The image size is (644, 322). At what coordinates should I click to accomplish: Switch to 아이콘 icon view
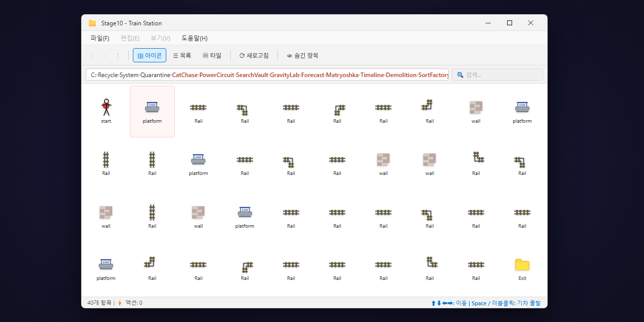(150, 56)
